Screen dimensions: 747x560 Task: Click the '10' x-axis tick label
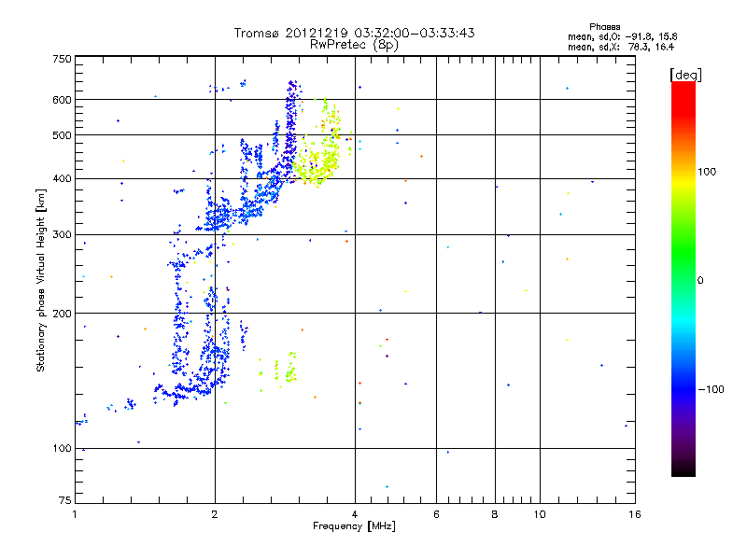[x=540, y=514]
